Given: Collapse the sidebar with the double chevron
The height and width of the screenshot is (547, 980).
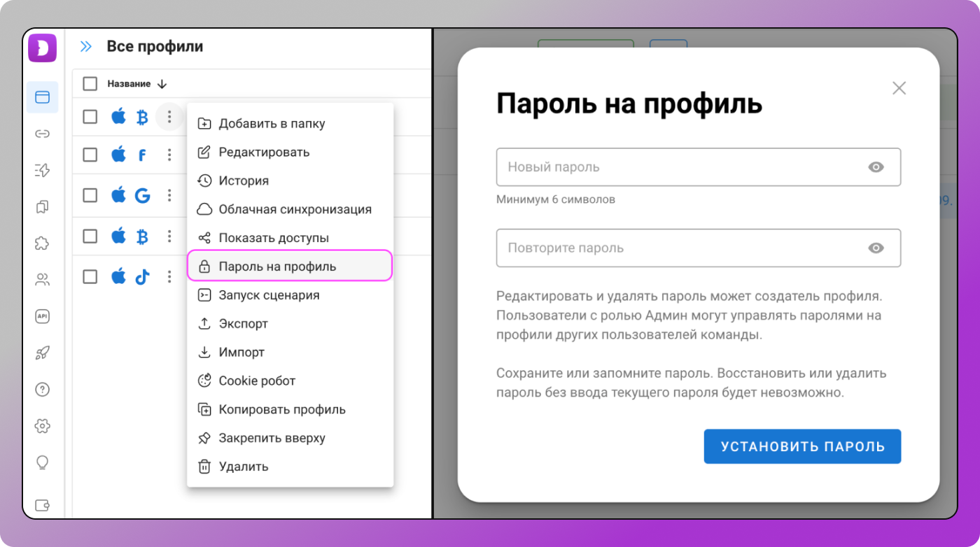Looking at the screenshot, I should tap(86, 46).
